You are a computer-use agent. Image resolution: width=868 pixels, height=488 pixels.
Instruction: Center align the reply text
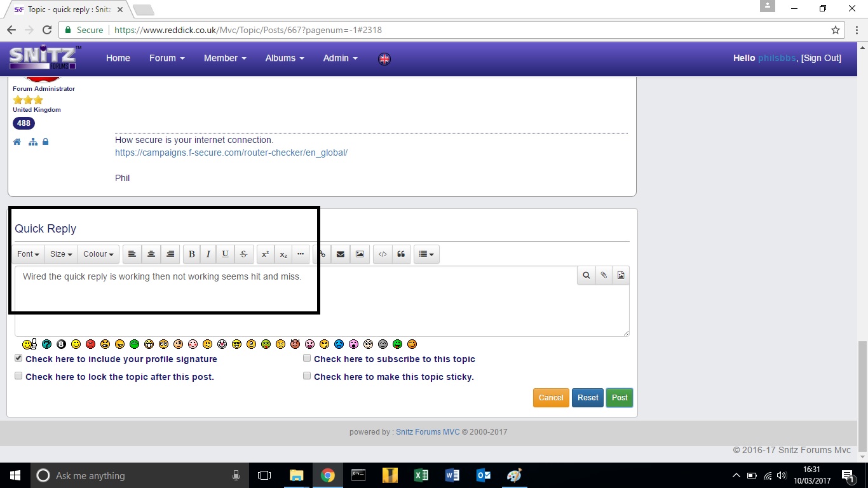pyautogui.click(x=151, y=254)
